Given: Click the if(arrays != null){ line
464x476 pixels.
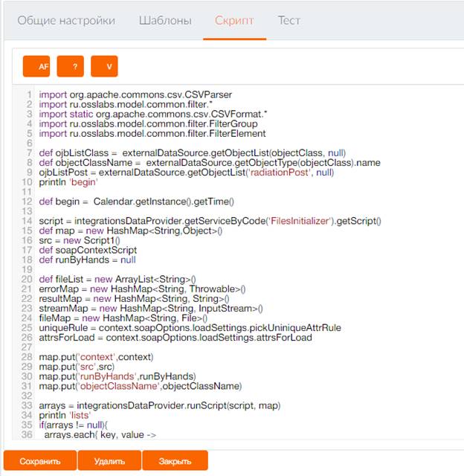Looking at the screenshot, I should (73, 425).
